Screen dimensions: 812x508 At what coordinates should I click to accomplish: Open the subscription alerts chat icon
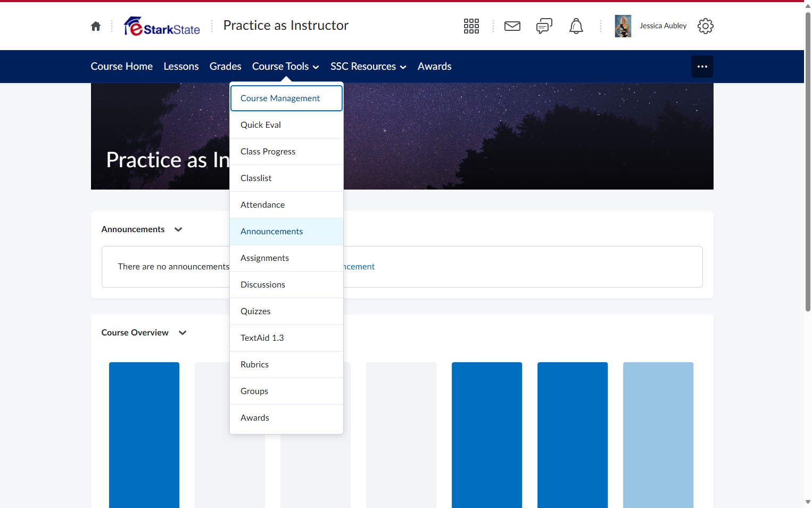544,26
